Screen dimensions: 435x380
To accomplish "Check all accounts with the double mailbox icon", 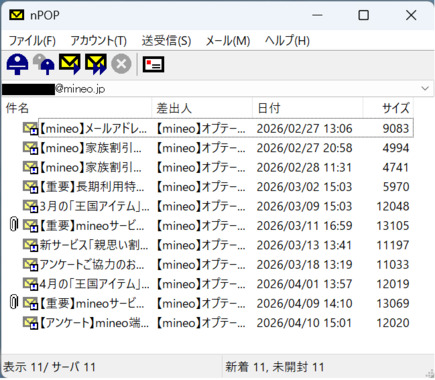I will (x=44, y=64).
